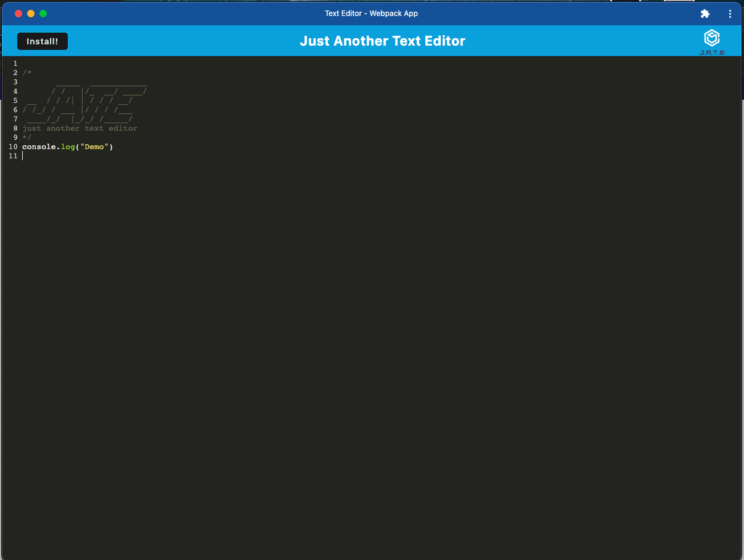Select the yellow "Demo" string literal
The image size is (744, 560).
pos(94,147)
